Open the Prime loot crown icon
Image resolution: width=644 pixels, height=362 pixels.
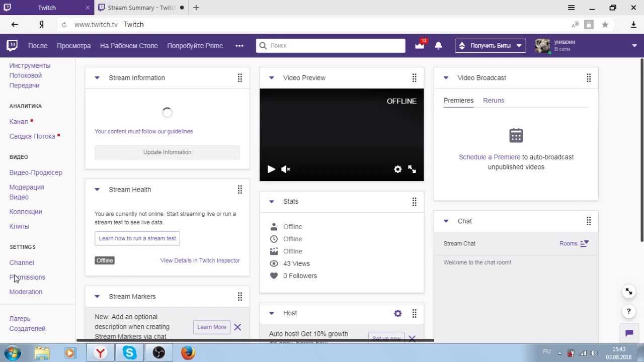pos(420,46)
